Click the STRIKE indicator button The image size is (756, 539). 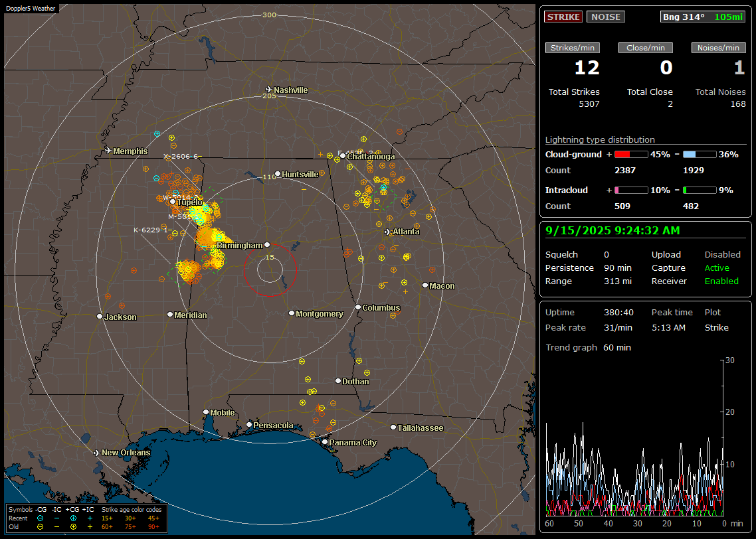[x=563, y=17]
